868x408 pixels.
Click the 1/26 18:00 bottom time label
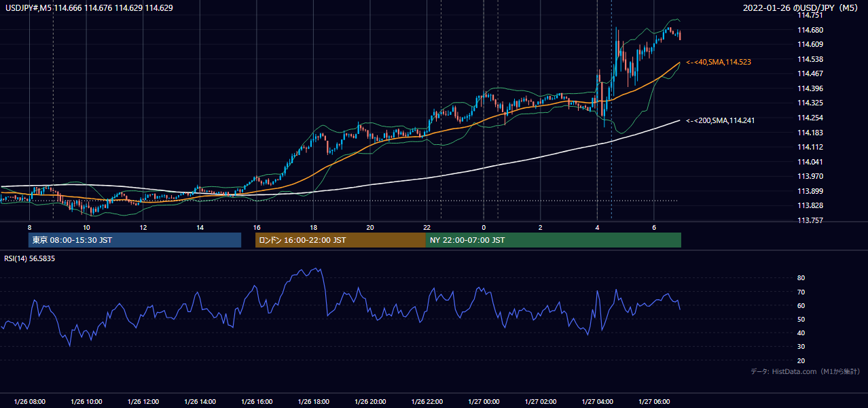[x=313, y=402]
